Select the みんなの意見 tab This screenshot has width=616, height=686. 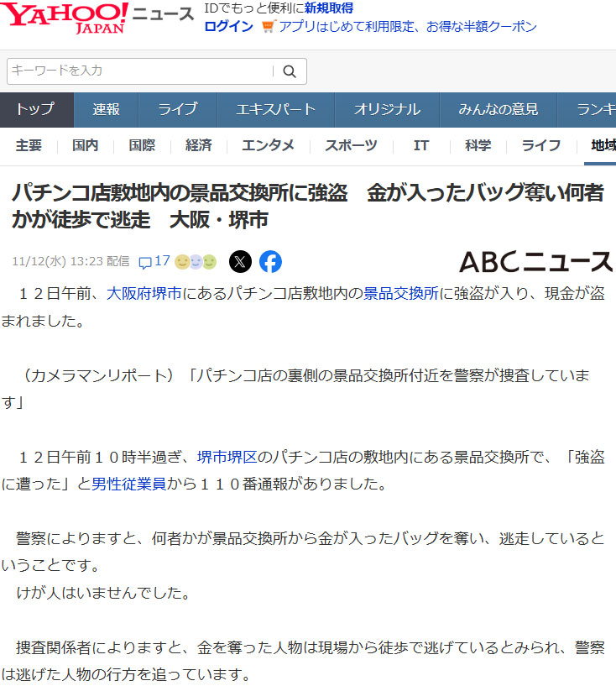tap(498, 109)
